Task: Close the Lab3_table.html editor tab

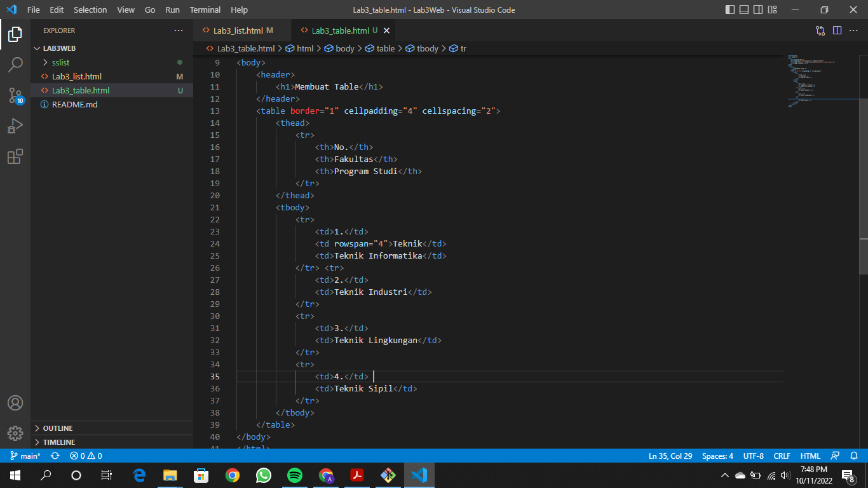Action: [x=386, y=30]
